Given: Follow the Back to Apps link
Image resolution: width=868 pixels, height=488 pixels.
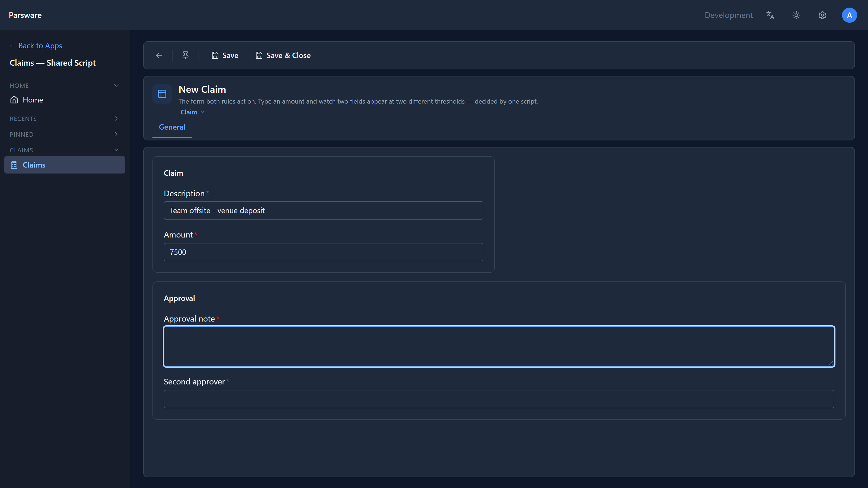Looking at the screenshot, I should [36, 46].
